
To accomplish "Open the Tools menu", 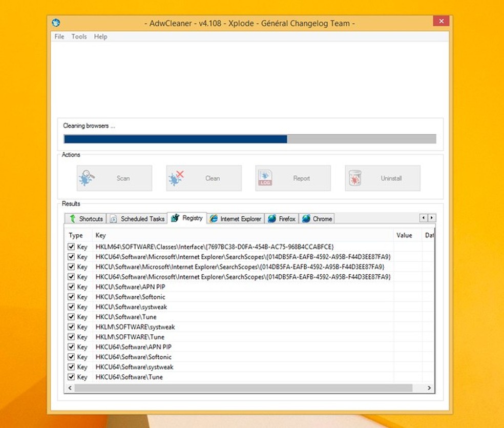I will point(79,37).
